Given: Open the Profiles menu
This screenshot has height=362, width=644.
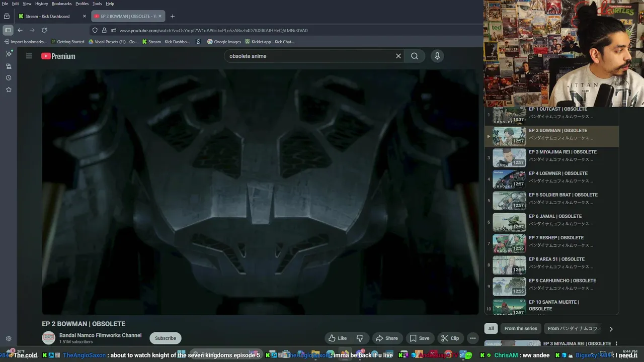Looking at the screenshot, I should coord(82,4).
